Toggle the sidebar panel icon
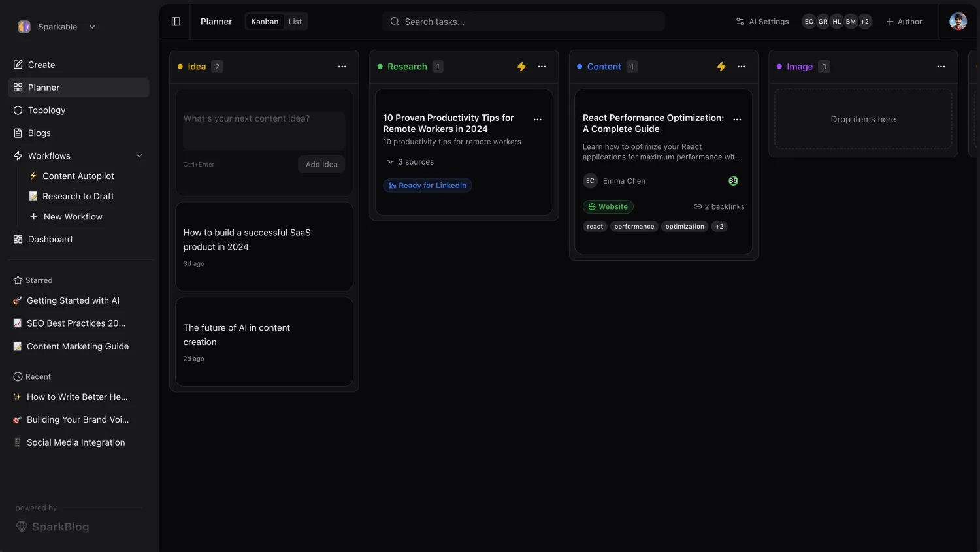The image size is (980, 552). (x=176, y=22)
